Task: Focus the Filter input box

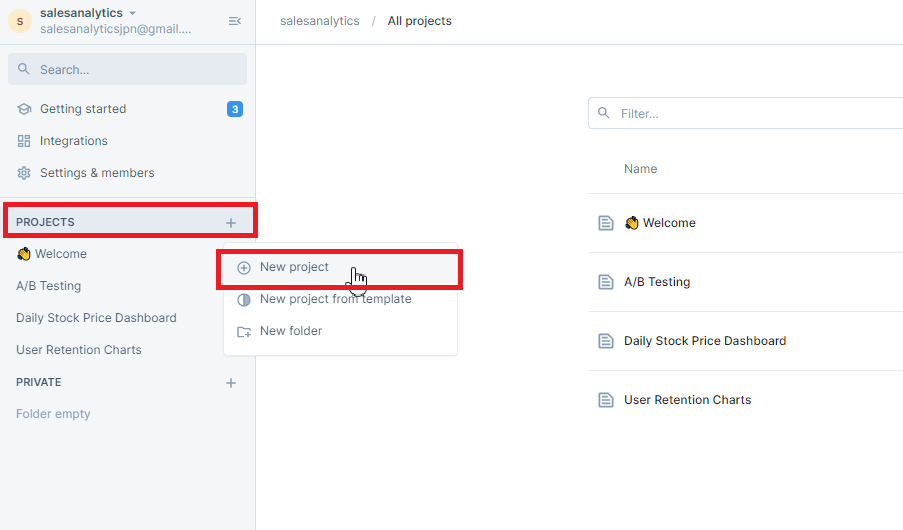Action: tap(750, 113)
